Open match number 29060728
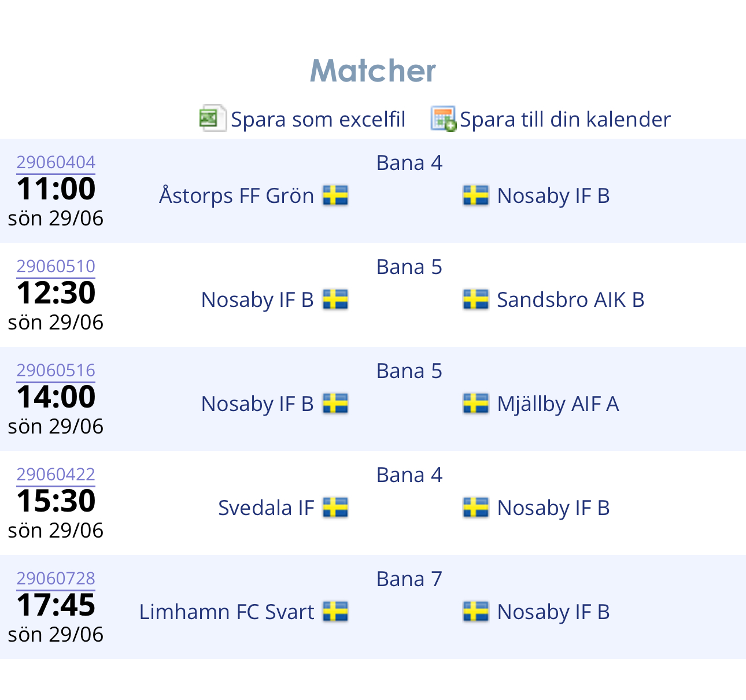The image size is (746, 700). [56, 579]
